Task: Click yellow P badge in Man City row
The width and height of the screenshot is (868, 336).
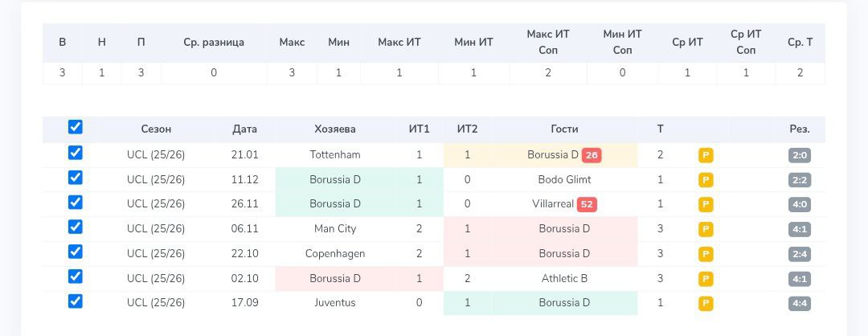Action: click(x=706, y=230)
